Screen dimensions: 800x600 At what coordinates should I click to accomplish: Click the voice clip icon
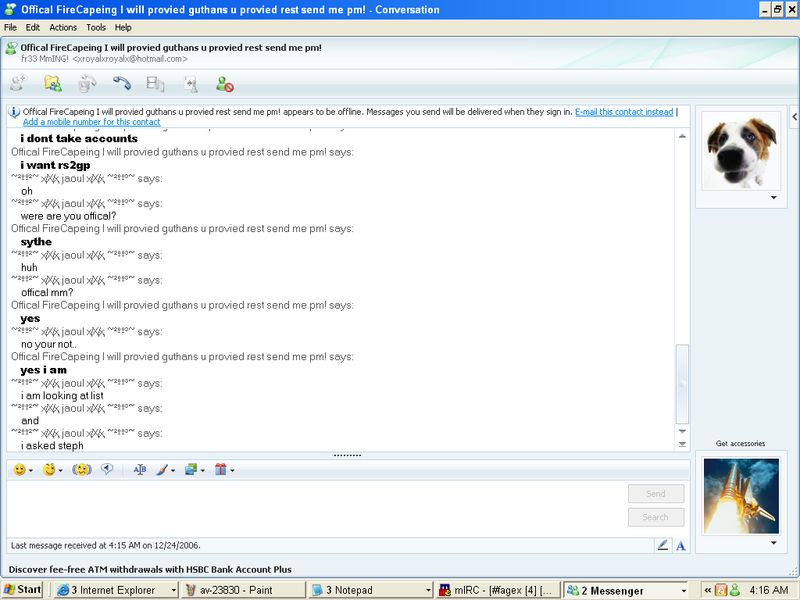tap(107, 469)
